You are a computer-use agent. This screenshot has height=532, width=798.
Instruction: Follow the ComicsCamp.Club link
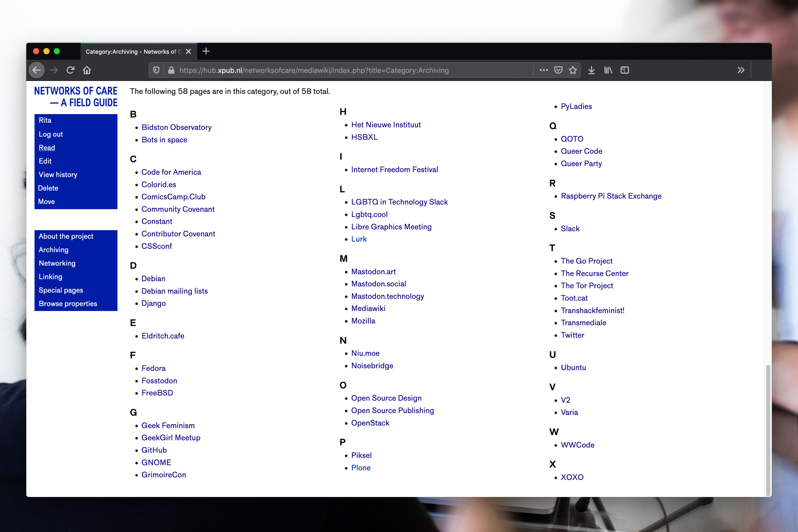coord(173,197)
